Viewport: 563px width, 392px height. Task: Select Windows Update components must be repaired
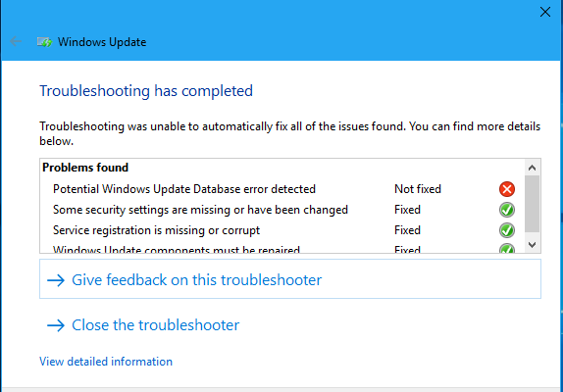pyautogui.click(x=177, y=249)
